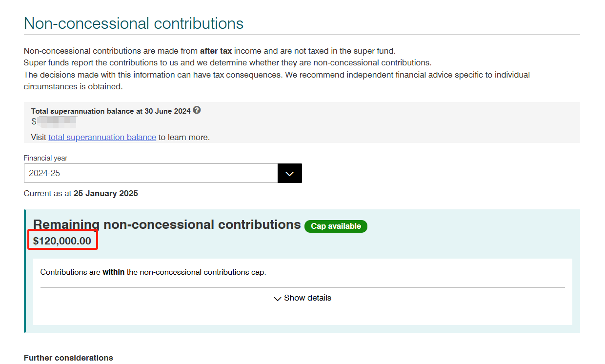605x364 pixels.
Task: Open the black chevron dropdown button
Action: pos(290,173)
